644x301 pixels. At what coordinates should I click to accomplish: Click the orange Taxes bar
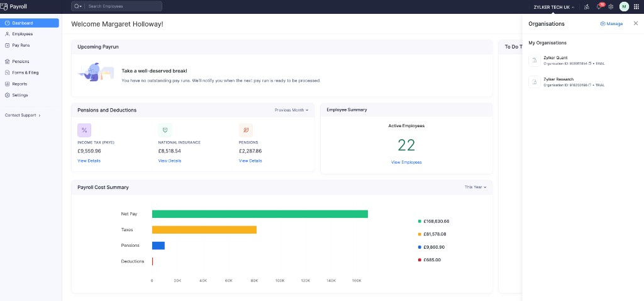point(204,230)
